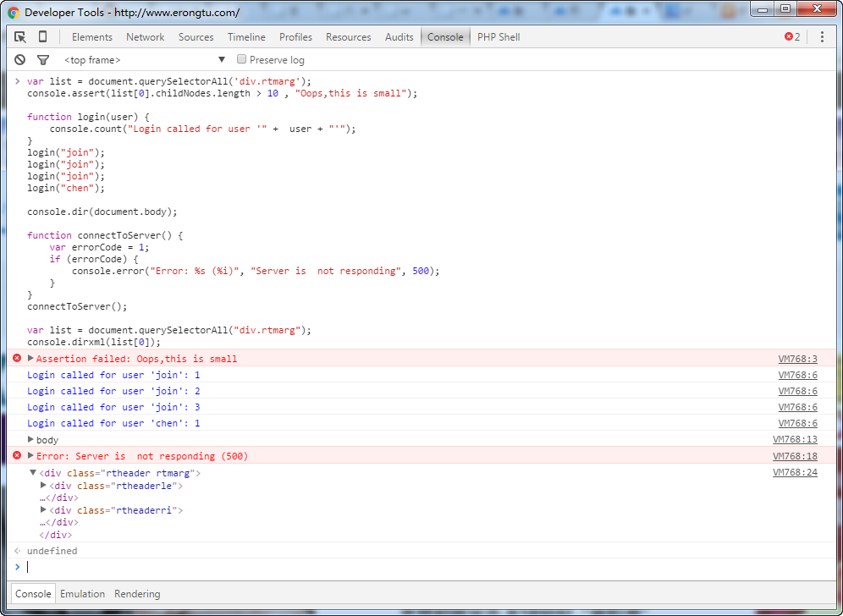Click the 'undefined' return value line
843x616 pixels.
pos(52,551)
